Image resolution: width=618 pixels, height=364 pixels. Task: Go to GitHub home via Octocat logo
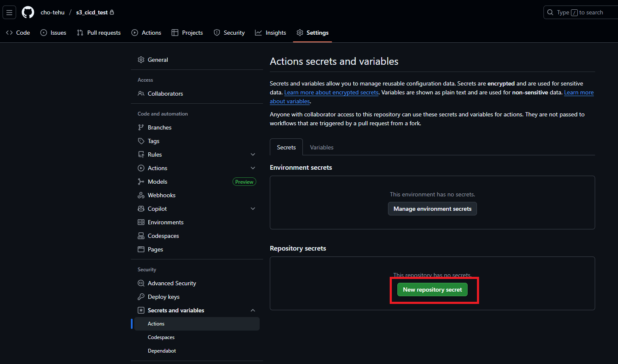tap(28, 12)
